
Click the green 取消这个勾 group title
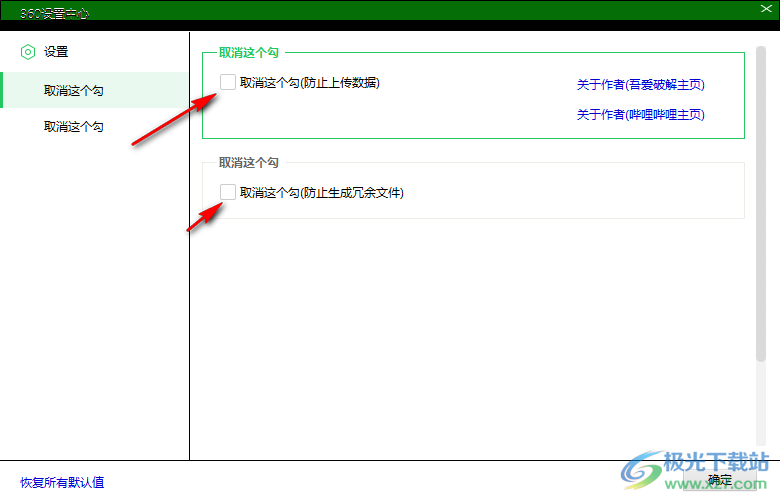(x=249, y=52)
